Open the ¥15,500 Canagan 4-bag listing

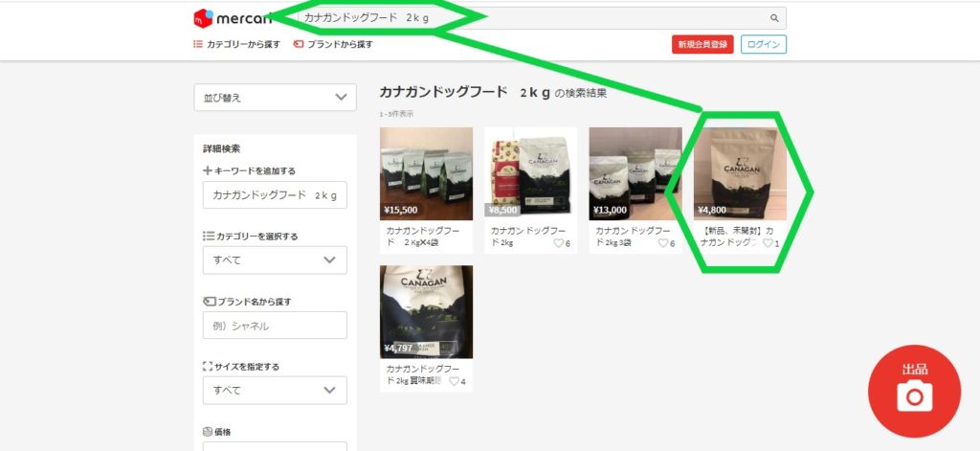[x=426, y=172]
